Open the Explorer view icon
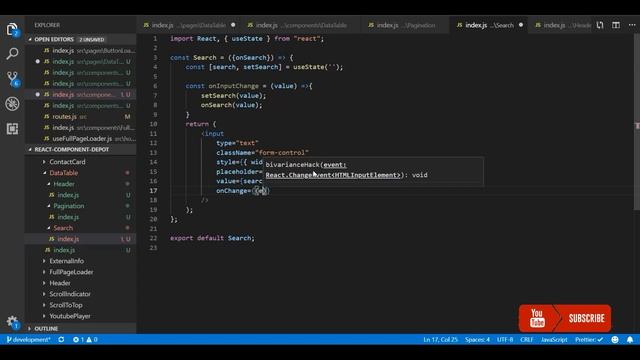Image resolution: width=640 pixels, height=360 pixels. pos(12,29)
